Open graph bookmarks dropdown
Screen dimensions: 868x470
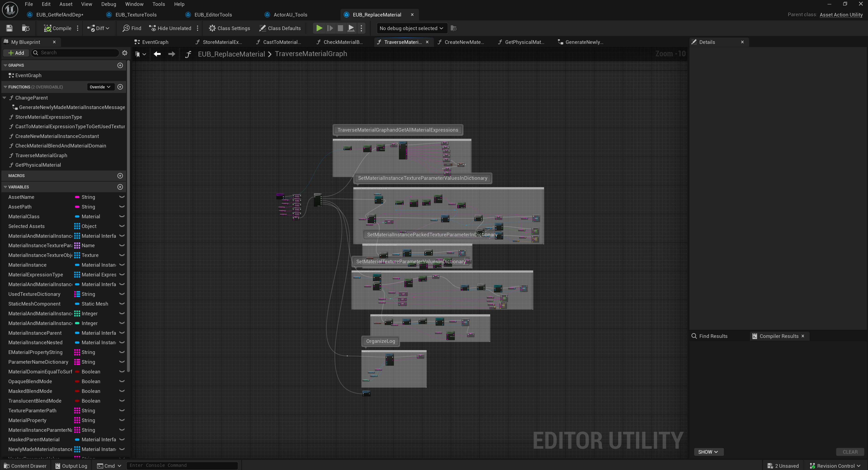tap(141, 54)
